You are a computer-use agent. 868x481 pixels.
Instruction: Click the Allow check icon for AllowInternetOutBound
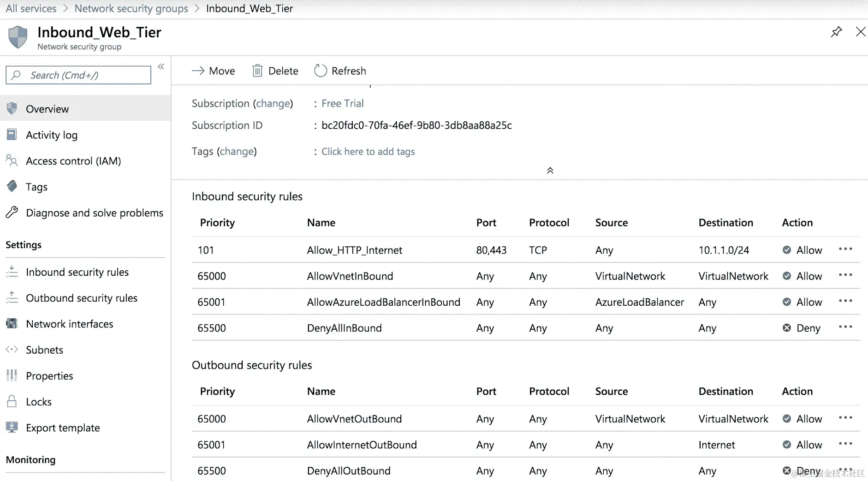(787, 445)
